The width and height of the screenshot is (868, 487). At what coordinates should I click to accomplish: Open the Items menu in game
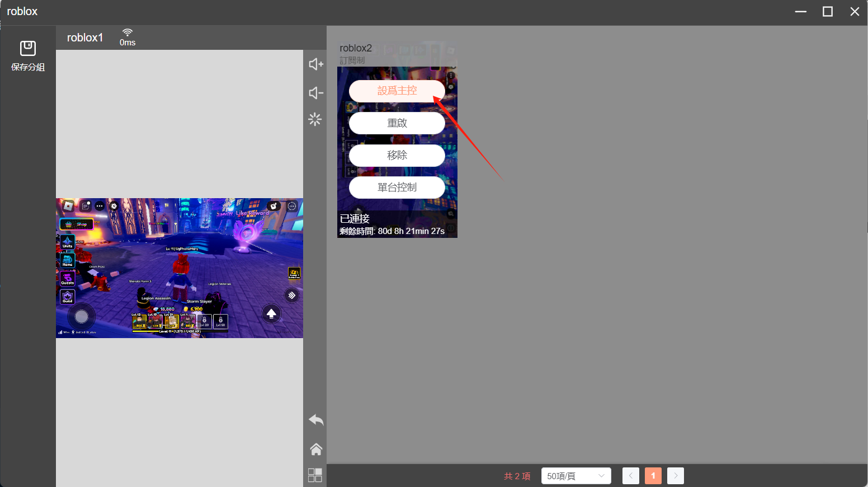point(68,260)
